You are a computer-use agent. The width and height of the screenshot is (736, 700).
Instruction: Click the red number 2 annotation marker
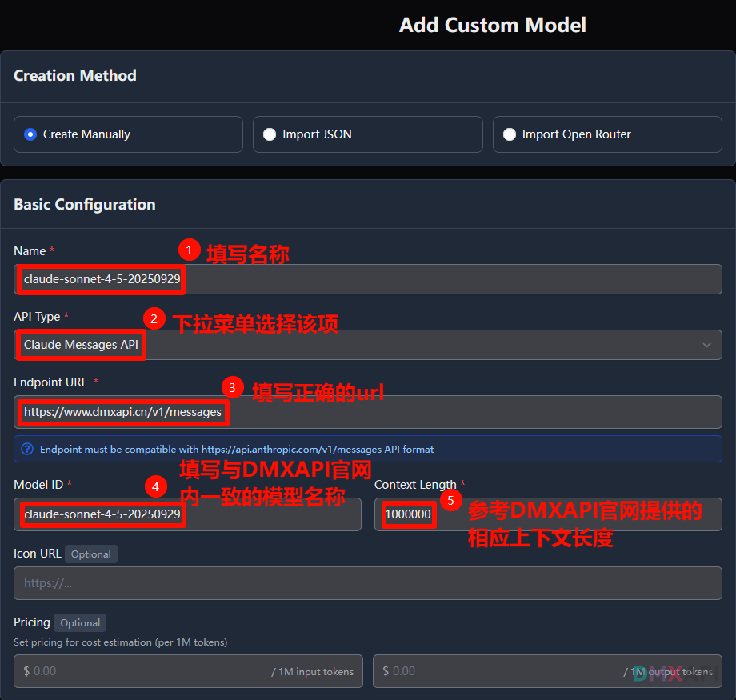coord(154,319)
